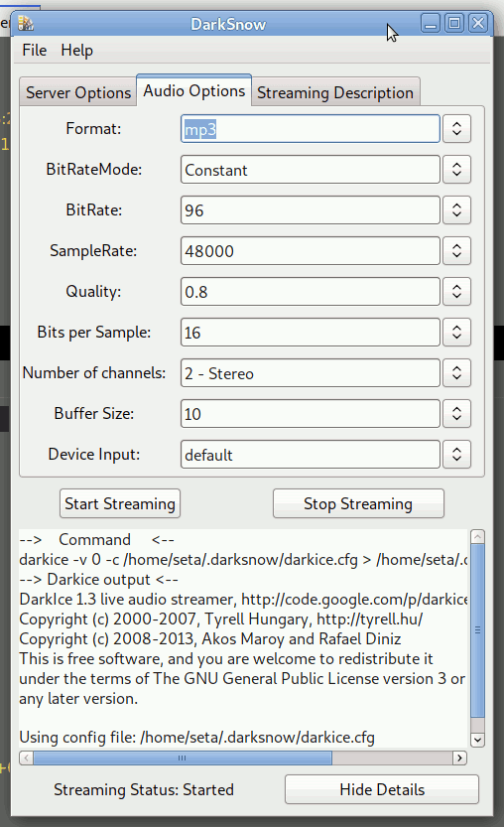Viewport: 504px width, 827px height.
Task: Open the Device Input dropdown arrow
Action: pyautogui.click(x=456, y=454)
